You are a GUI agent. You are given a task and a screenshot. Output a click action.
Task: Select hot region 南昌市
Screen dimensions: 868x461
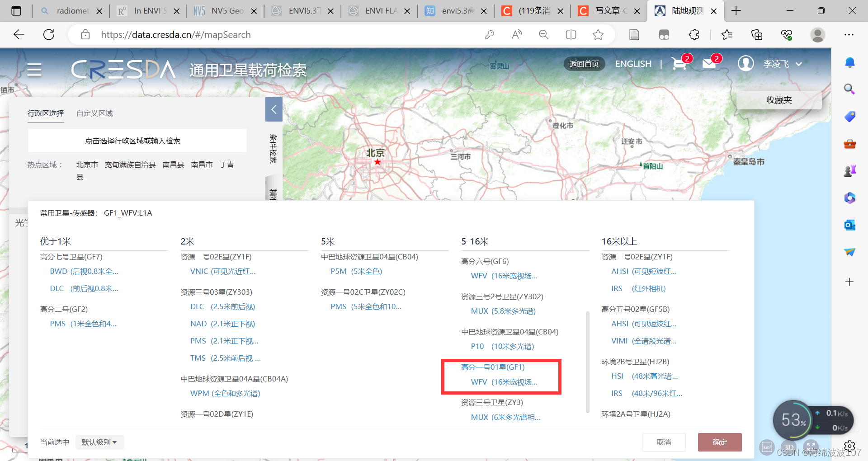click(202, 165)
